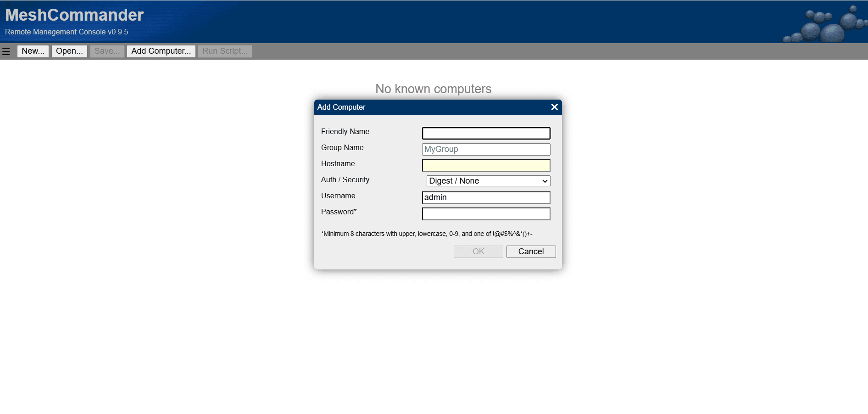Click the New... toolbar button
The width and height of the screenshot is (868, 414).
pyautogui.click(x=33, y=51)
